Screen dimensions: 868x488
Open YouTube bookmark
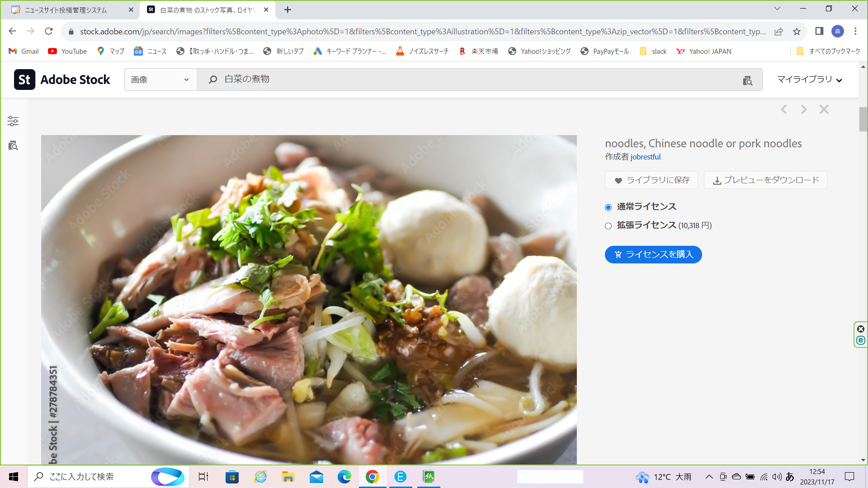pos(67,51)
